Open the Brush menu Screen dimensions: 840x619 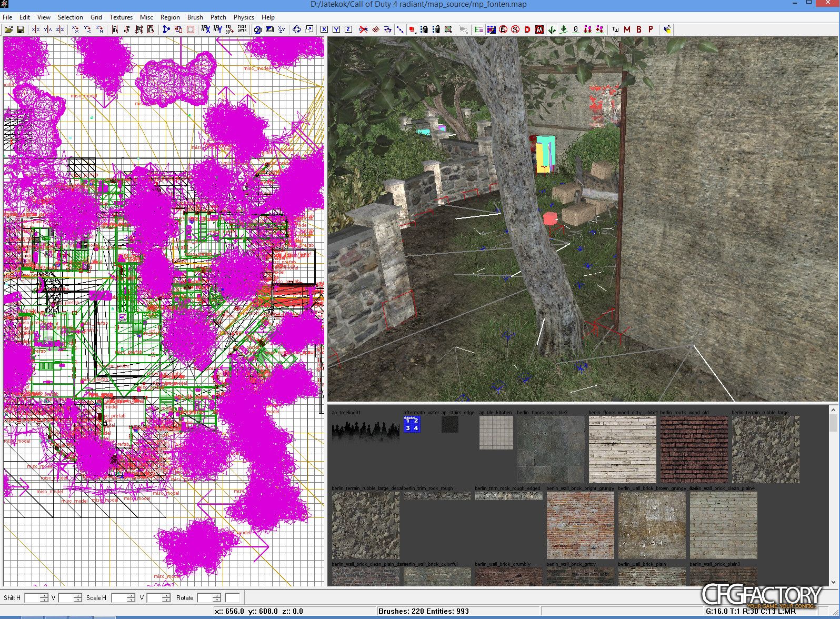point(195,17)
